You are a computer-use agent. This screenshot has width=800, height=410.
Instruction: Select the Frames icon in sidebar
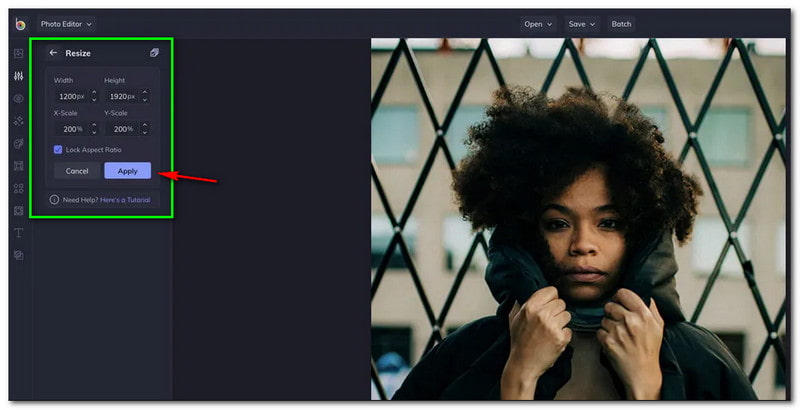pos(18,166)
